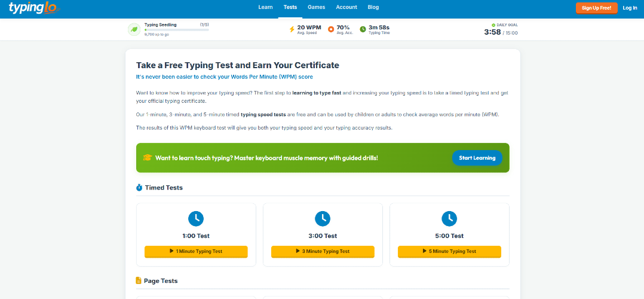This screenshot has width=644, height=299.
Task: Click the Log In link
Action: coord(630,8)
